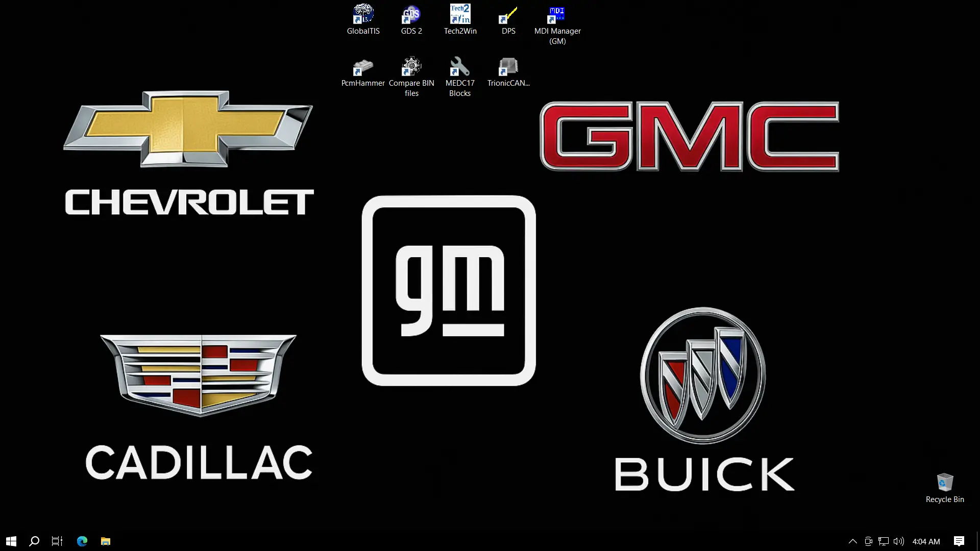Open File Explorer from the taskbar
980x551 pixels.
coord(105,541)
